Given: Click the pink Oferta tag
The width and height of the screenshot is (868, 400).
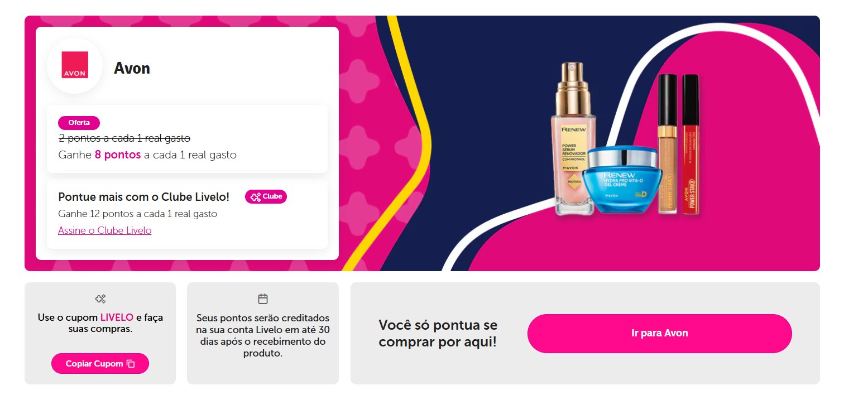Looking at the screenshot, I should pos(79,123).
